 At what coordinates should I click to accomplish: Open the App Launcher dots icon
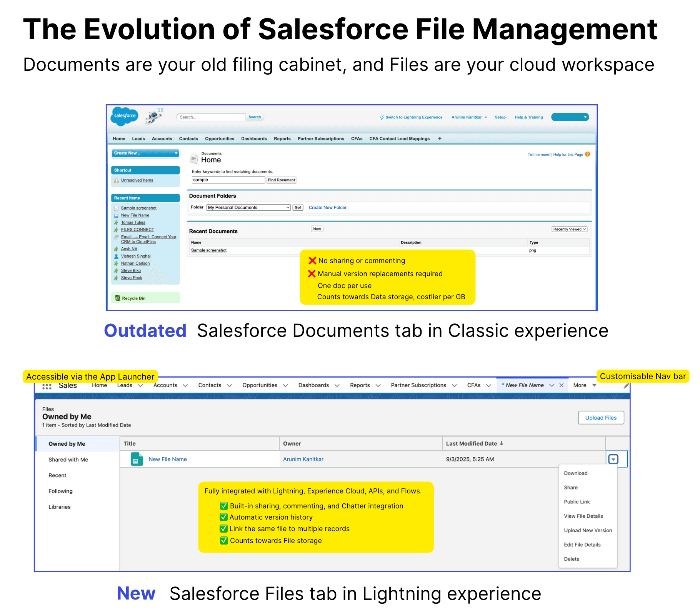(47, 386)
